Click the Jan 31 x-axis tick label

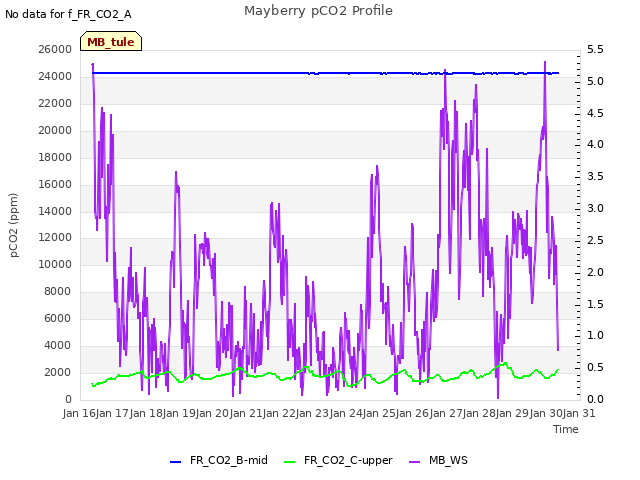(x=579, y=413)
